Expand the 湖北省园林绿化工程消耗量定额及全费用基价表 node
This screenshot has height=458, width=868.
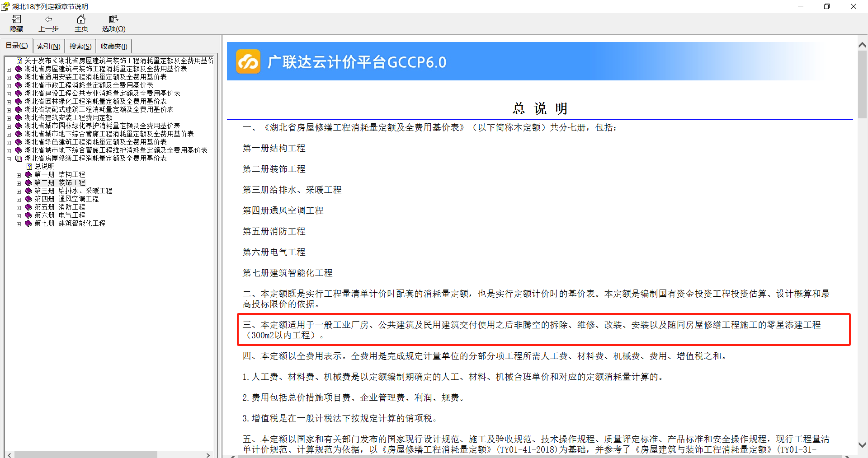pos(9,102)
